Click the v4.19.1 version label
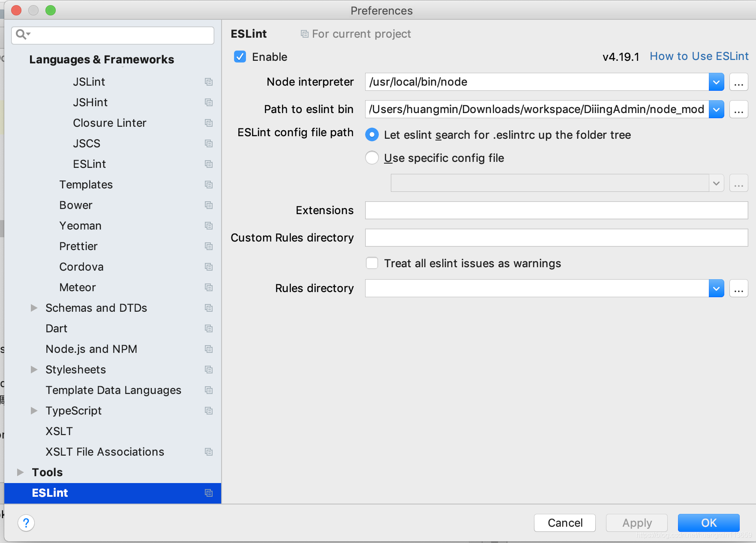This screenshot has height=543, width=756. click(621, 57)
